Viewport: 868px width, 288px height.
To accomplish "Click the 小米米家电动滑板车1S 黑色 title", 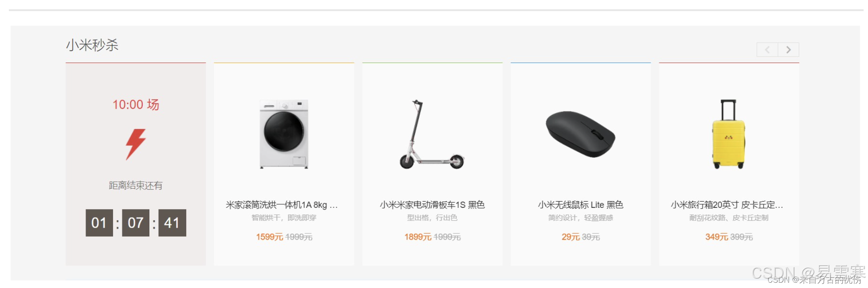I will [x=432, y=205].
